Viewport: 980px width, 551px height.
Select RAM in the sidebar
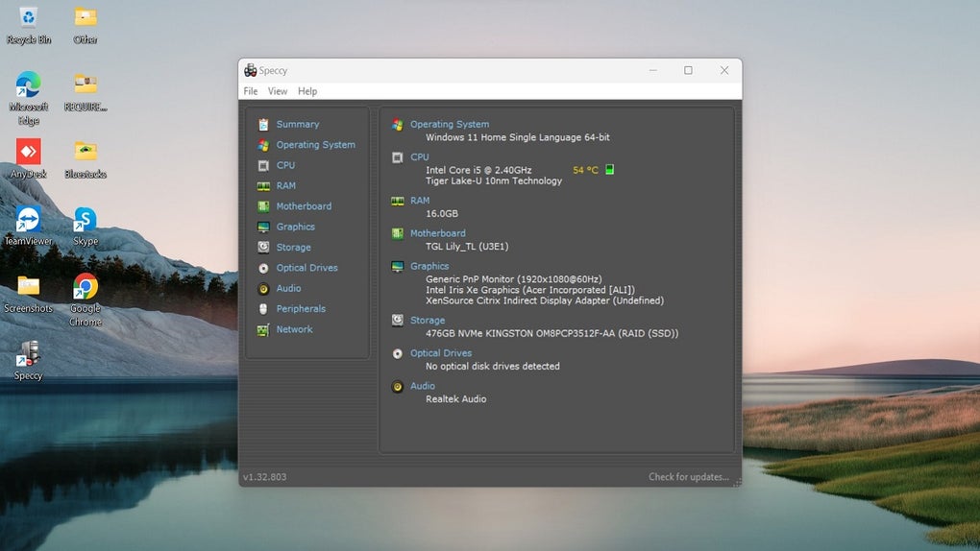pyautogui.click(x=286, y=186)
